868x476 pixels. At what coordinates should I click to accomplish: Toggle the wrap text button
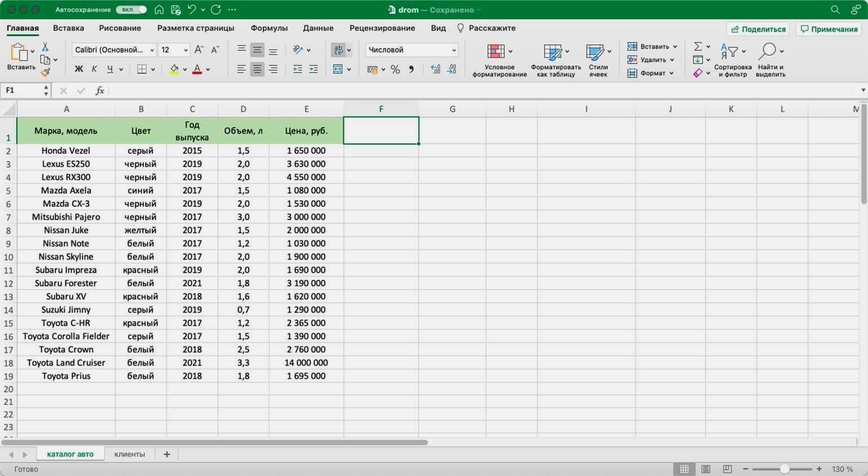tap(338, 50)
